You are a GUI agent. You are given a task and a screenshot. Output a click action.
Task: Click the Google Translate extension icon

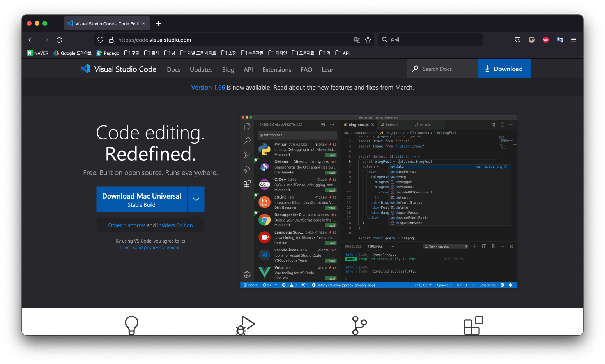point(560,40)
